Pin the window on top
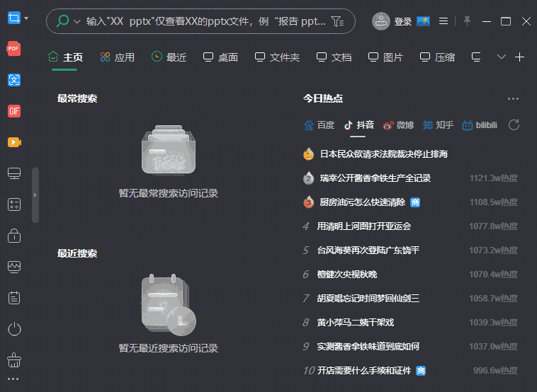Image resolution: width=537 pixels, height=392 pixels. 467,21
